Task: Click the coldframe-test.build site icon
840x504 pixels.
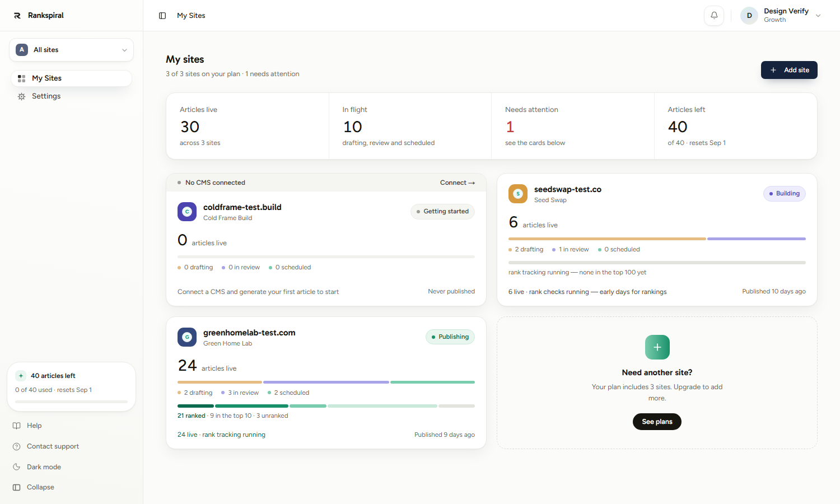Action: pyautogui.click(x=187, y=212)
